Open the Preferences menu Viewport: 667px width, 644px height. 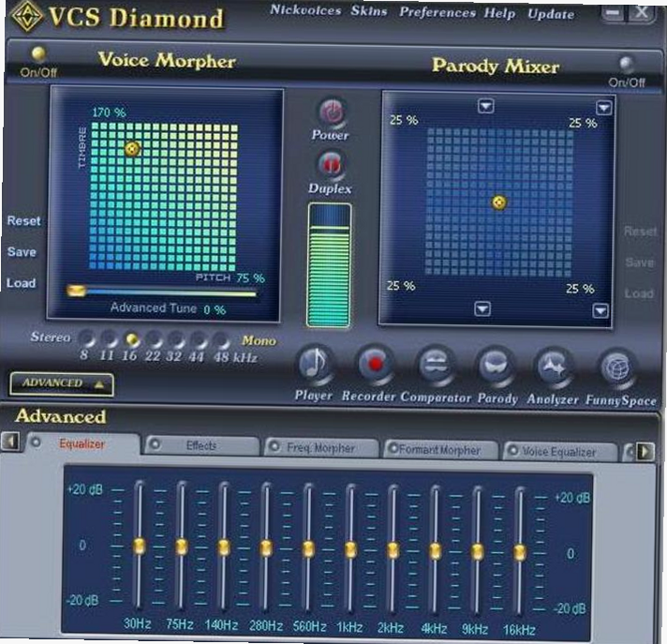(x=437, y=12)
